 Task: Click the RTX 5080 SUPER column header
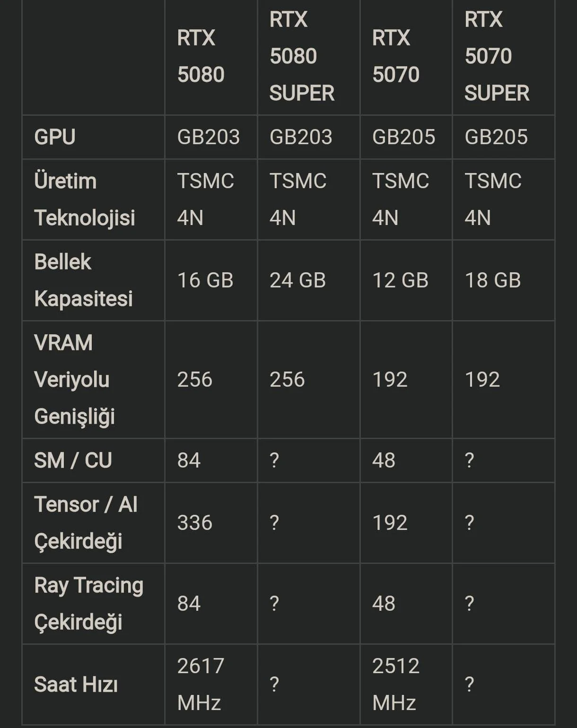point(302,56)
